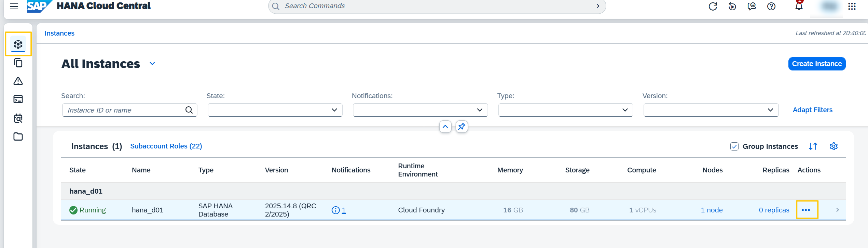The height and width of the screenshot is (248, 868).
Task: Focus the Search Commands field
Action: pyautogui.click(x=437, y=6)
